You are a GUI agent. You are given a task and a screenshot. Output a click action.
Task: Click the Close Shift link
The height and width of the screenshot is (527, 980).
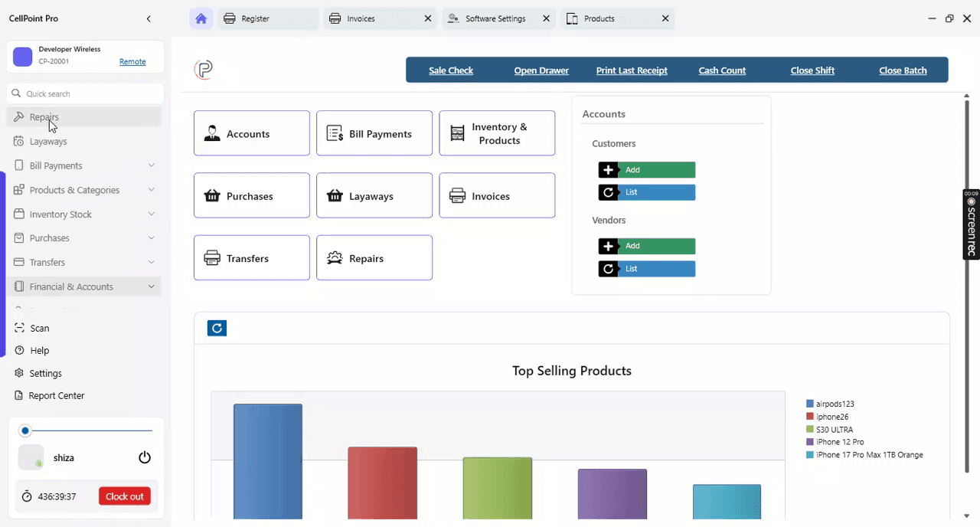coord(812,70)
